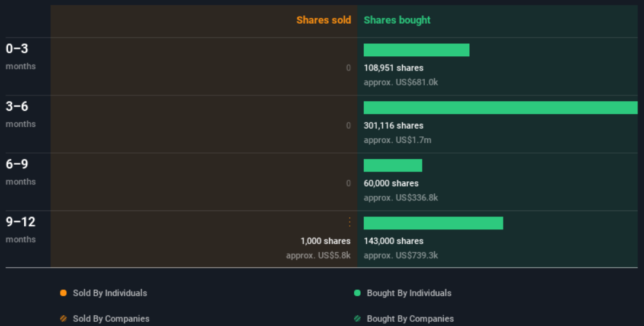Click the 301,116 shares value
Image resolution: width=644 pixels, height=326 pixels.
click(393, 126)
